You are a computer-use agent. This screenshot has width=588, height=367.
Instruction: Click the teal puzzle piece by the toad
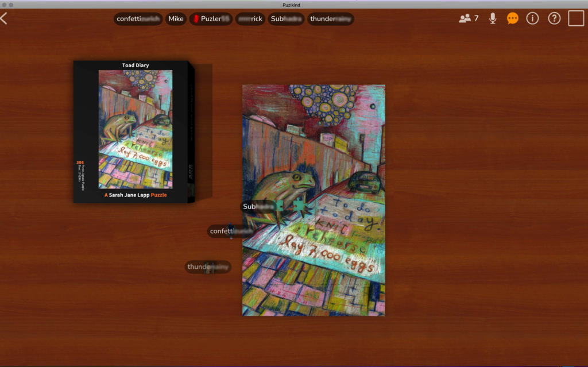[299, 206]
